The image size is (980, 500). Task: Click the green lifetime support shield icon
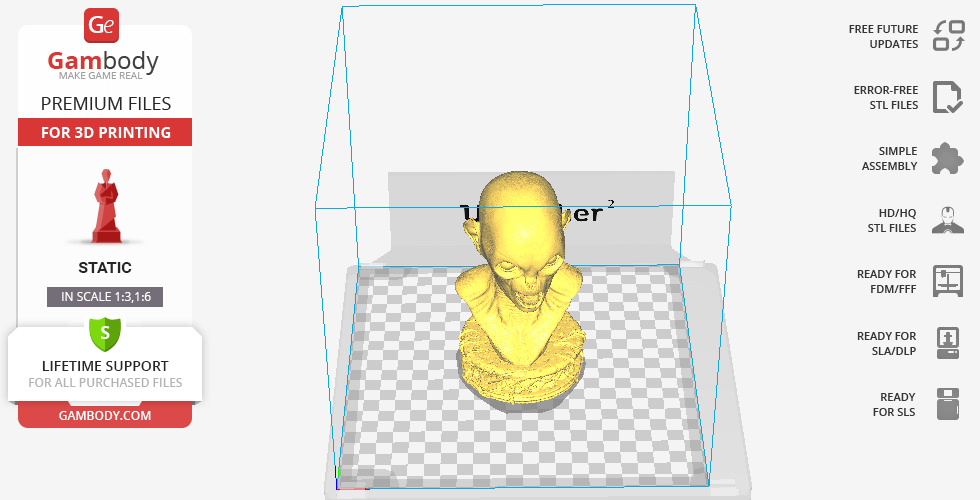click(105, 332)
